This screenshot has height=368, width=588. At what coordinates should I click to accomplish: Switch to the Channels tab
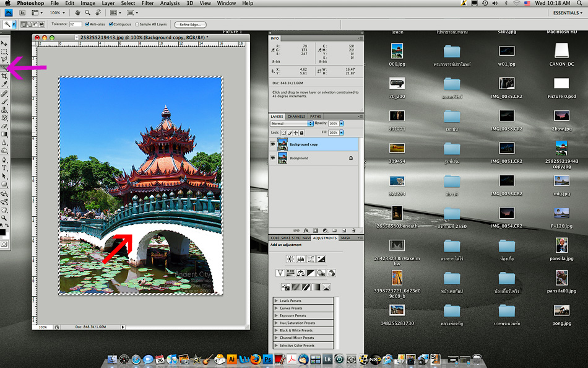coord(296,116)
